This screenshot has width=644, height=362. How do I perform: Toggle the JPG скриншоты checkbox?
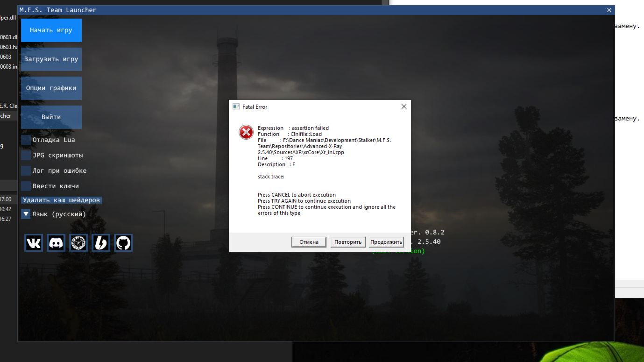pos(26,155)
